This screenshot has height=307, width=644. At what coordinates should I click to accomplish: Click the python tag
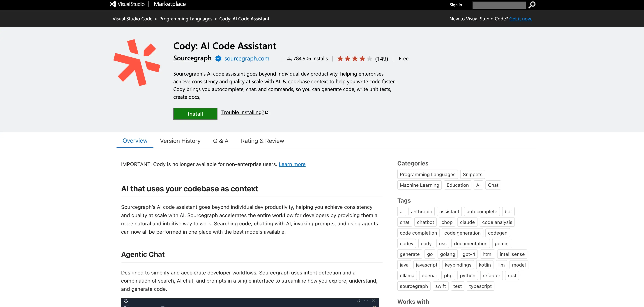pyautogui.click(x=468, y=275)
